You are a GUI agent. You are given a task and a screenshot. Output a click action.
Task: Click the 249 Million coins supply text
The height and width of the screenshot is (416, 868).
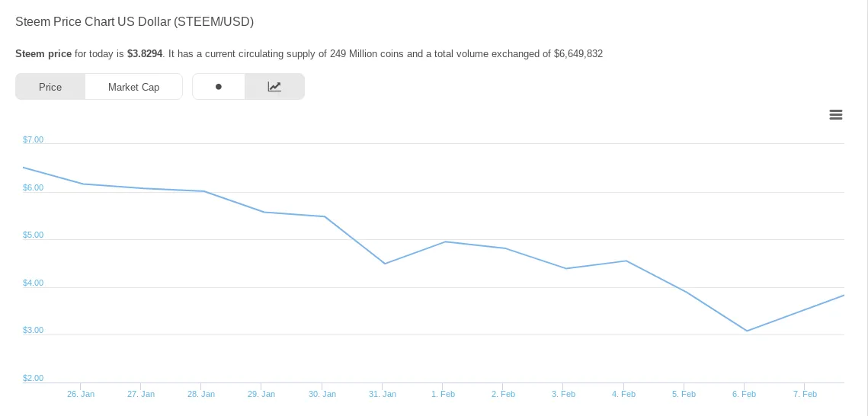[x=367, y=54]
